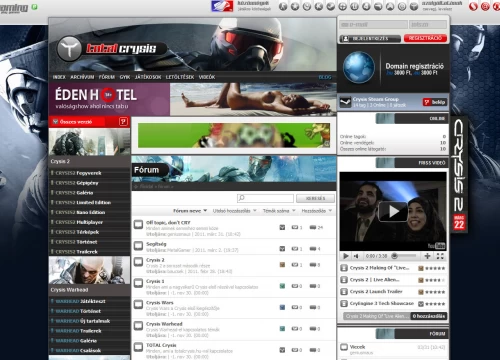The height and width of the screenshot is (360, 500).
Task: Click the Crysis 1 forum bubble icon
Action: (138, 283)
